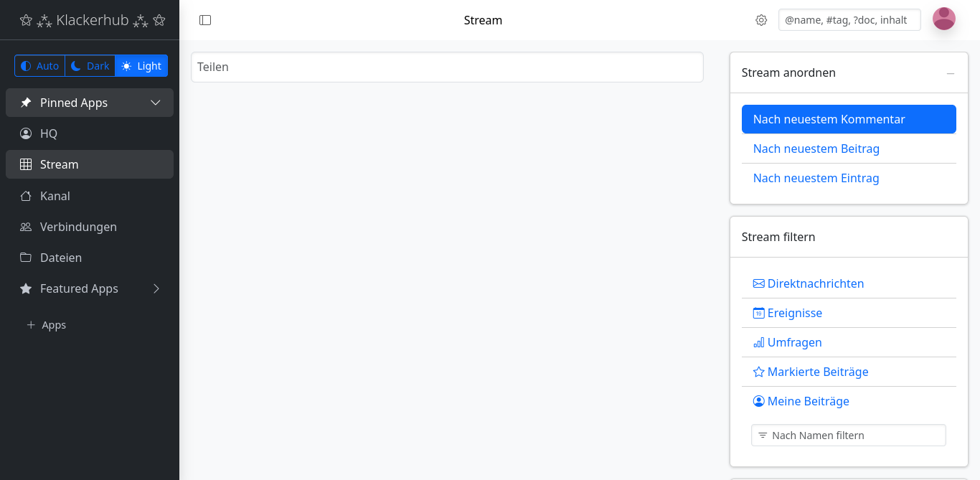Sort stream by Nach neuestem Beitrag
Viewport: 980px width, 480px height.
816,149
